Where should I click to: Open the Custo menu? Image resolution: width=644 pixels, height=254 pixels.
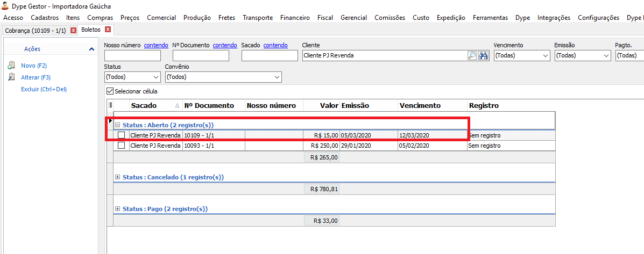tap(421, 18)
